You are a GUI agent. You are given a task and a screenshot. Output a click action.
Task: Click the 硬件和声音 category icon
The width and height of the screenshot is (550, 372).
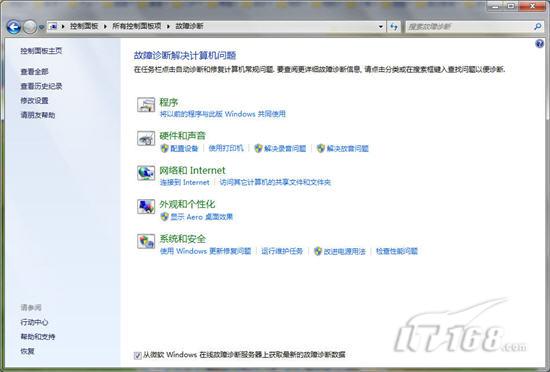coord(146,138)
